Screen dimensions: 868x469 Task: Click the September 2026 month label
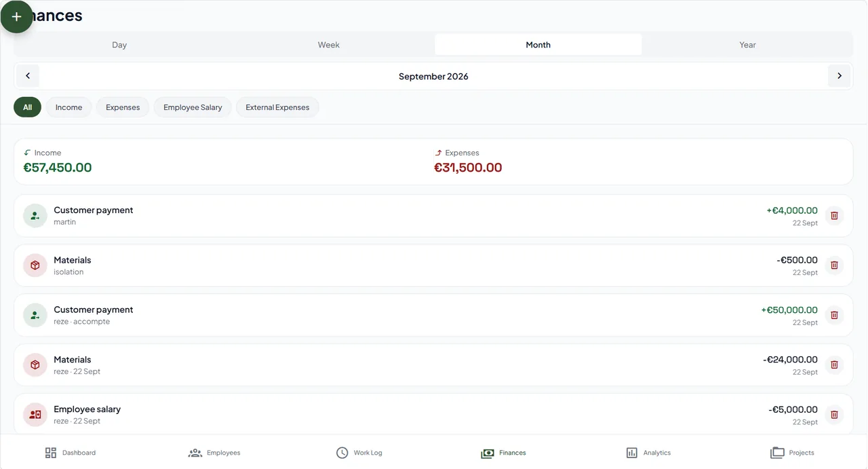(x=433, y=76)
